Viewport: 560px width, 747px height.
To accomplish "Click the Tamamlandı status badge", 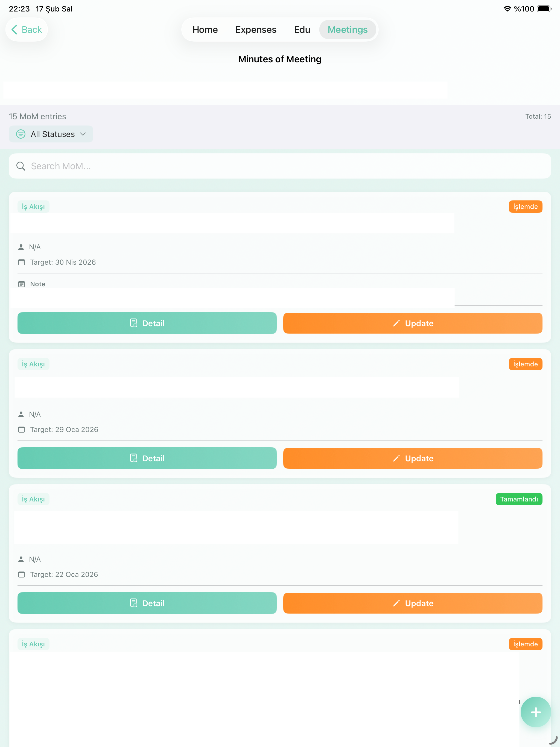I will (x=519, y=499).
